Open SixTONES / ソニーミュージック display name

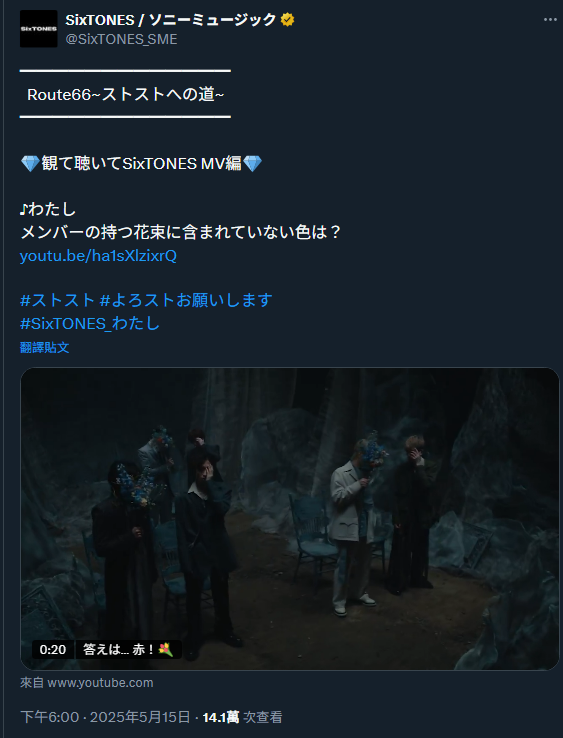[x=170, y=20]
